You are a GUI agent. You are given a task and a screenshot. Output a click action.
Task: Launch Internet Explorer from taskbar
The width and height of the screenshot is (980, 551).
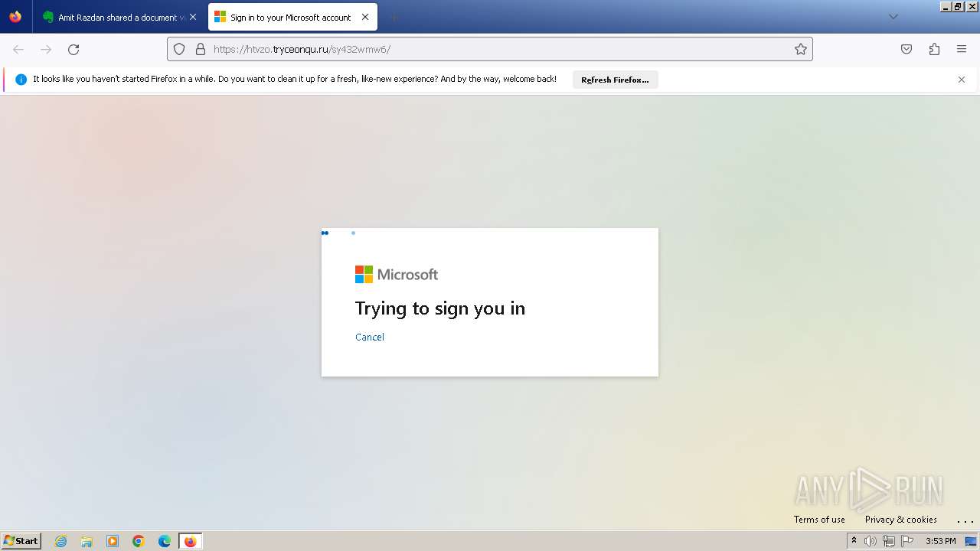coord(61,541)
